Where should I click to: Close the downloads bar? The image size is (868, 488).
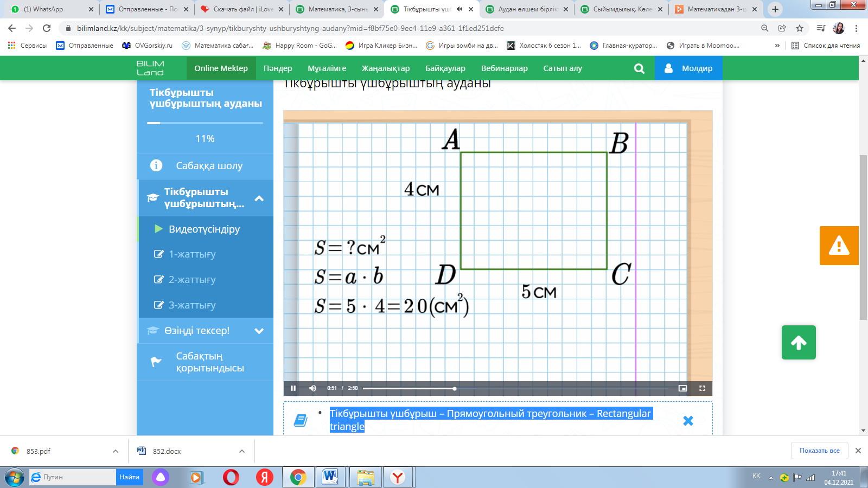point(858,451)
